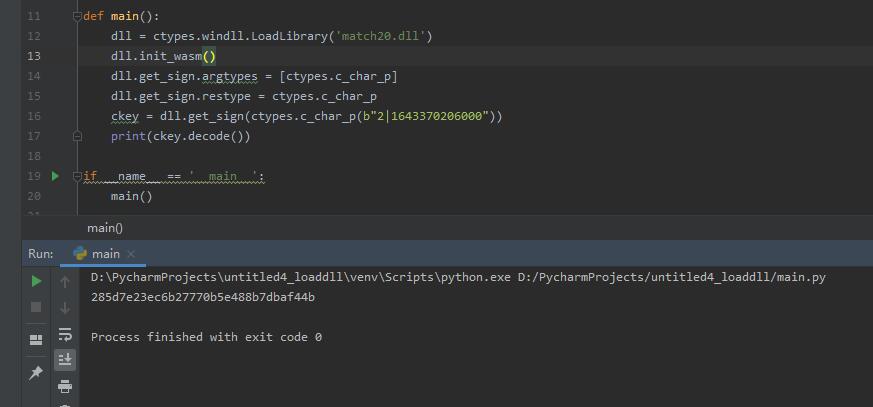Click the 'match20.dll' string literal
The image size is (873, 407).
coord(381,36)
